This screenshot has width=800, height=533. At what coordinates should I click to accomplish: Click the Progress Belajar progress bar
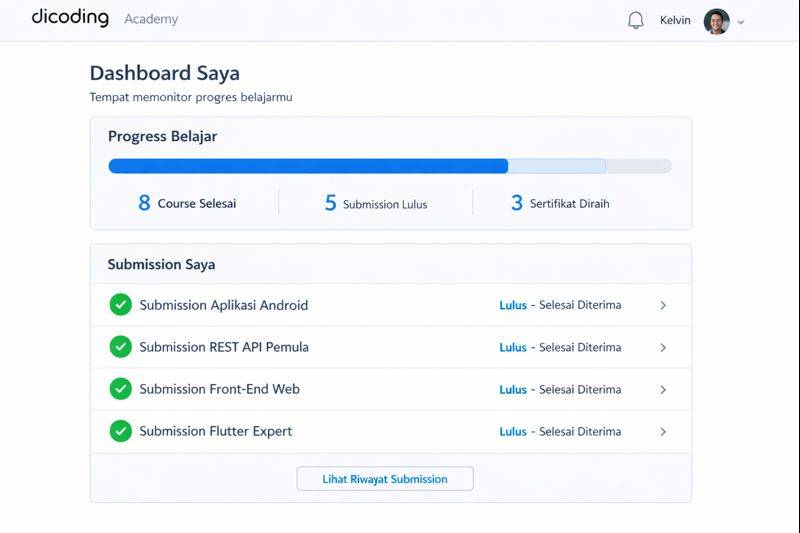390,166
